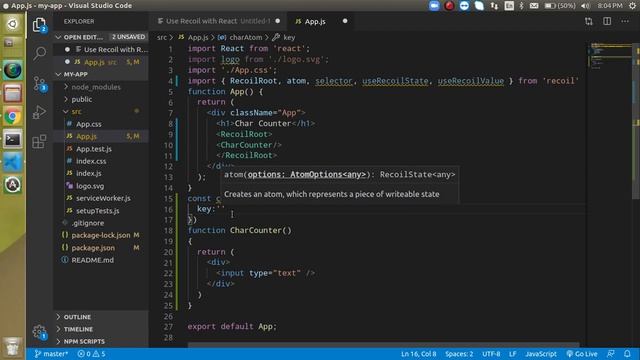Screen dimensions: 640x360
Task: Expand the public folder
Action: (101, 99)
